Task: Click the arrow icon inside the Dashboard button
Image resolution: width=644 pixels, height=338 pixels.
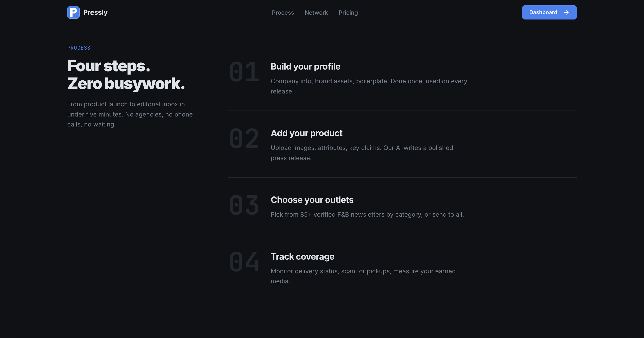Action: [567, 12]
